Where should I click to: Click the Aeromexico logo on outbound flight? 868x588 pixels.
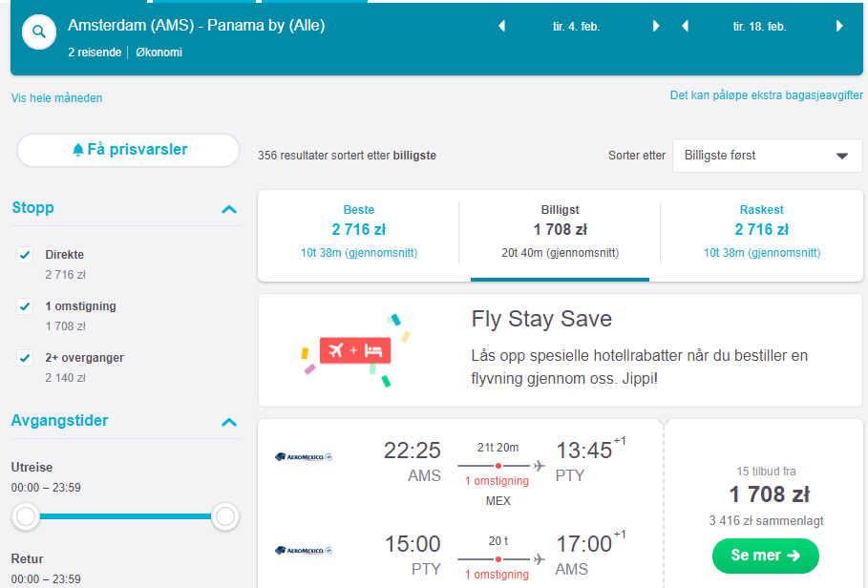[304, 457]
